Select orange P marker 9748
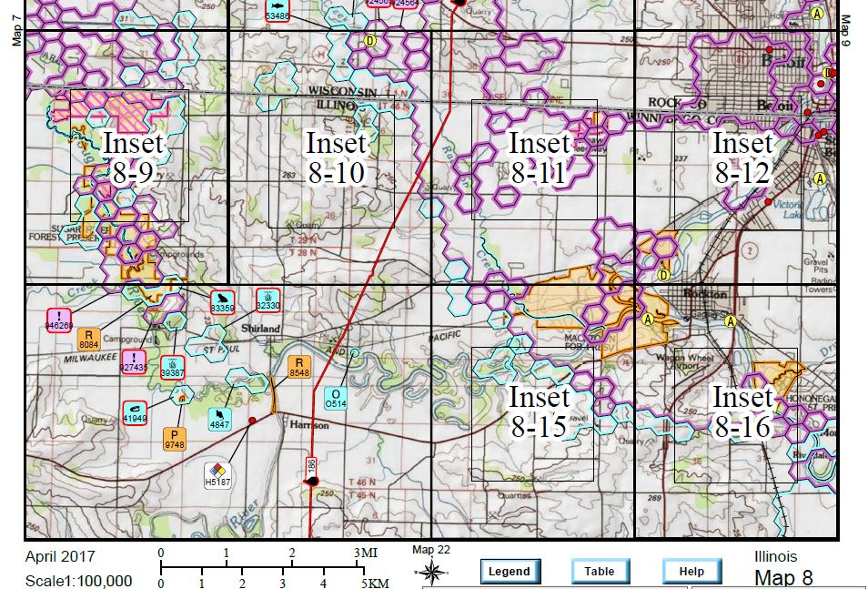 [175, 438]
